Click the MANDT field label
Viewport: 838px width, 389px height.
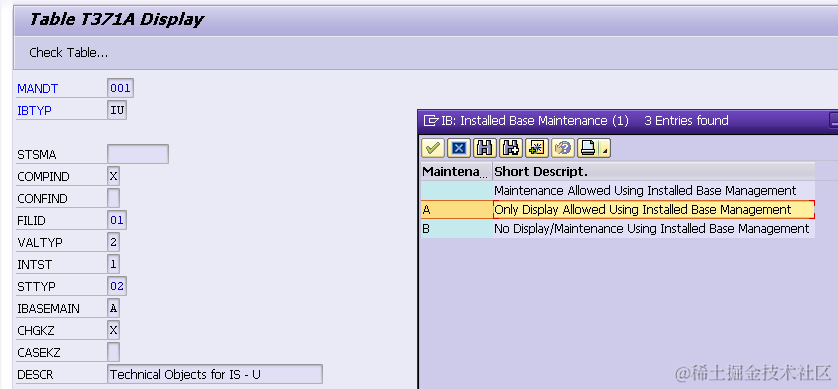point(37,89)
